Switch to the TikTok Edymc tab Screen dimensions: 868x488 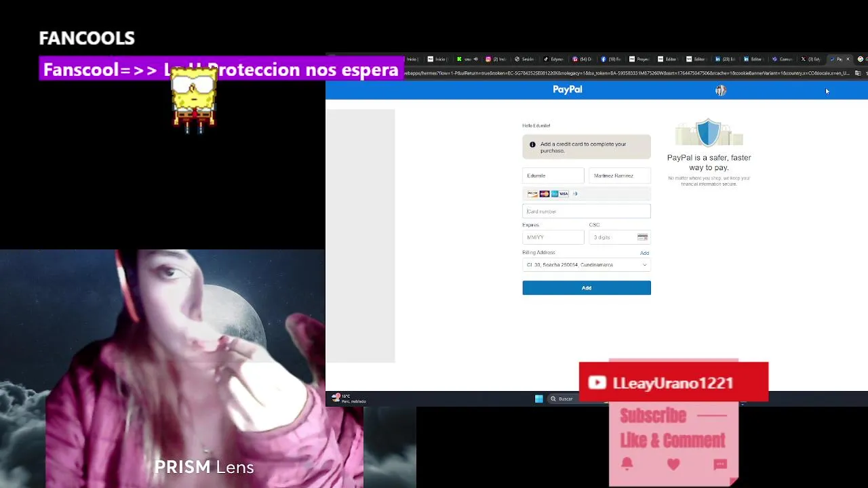coord(554,59)
